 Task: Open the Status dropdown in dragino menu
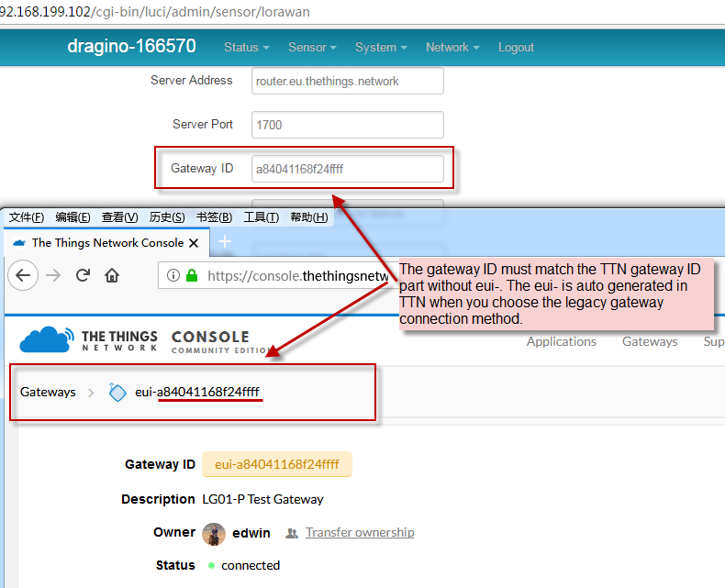(x=247, y=47)
